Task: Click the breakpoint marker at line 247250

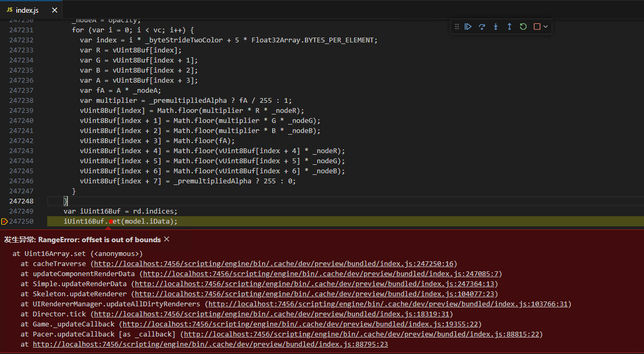Action: click(x=4, y=222)
